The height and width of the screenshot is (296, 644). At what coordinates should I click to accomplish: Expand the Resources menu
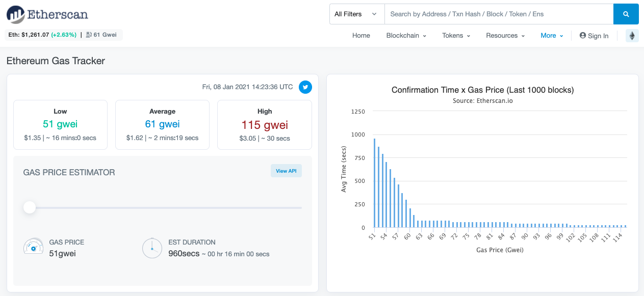click(505, 36)
